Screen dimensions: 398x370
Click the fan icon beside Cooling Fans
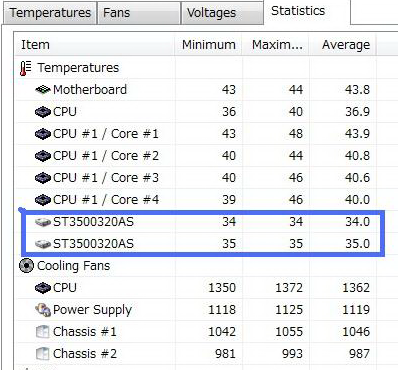(x=26, y=266)
